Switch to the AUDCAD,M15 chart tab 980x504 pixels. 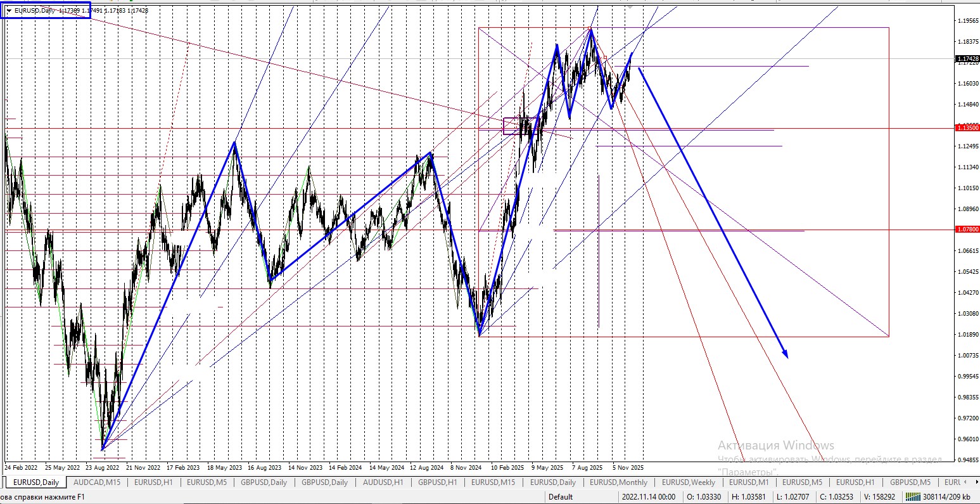(x=97, y=482)
